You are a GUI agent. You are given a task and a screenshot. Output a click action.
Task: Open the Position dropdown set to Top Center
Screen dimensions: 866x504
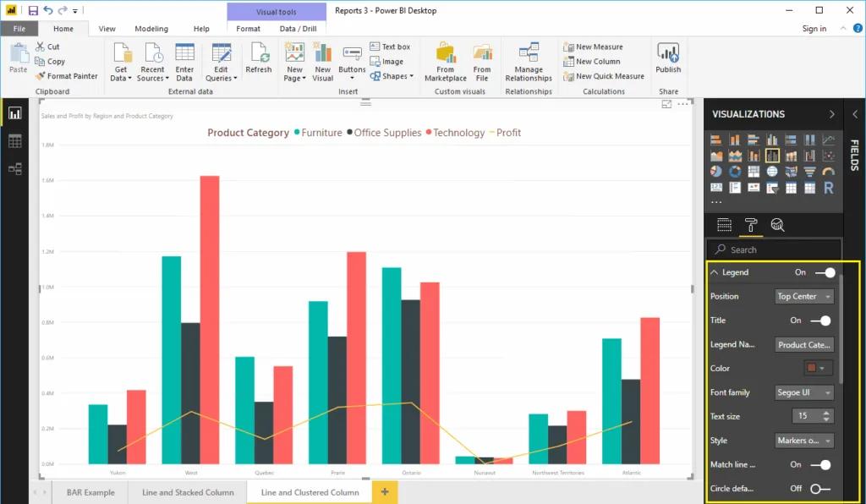803,296
